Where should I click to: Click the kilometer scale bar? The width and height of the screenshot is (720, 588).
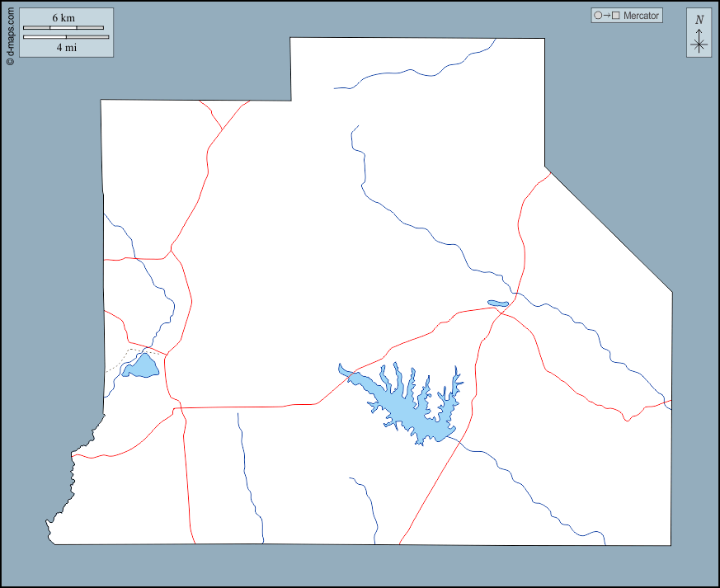64,28
